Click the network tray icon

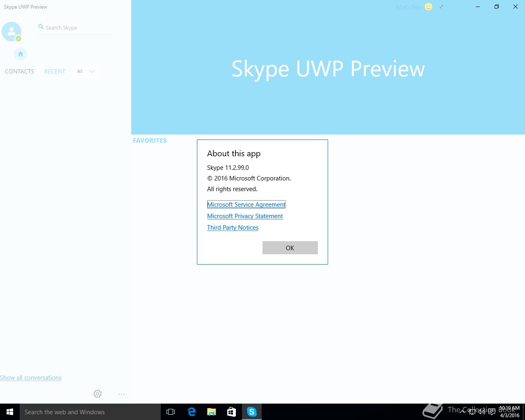click(x=472, y=412)
